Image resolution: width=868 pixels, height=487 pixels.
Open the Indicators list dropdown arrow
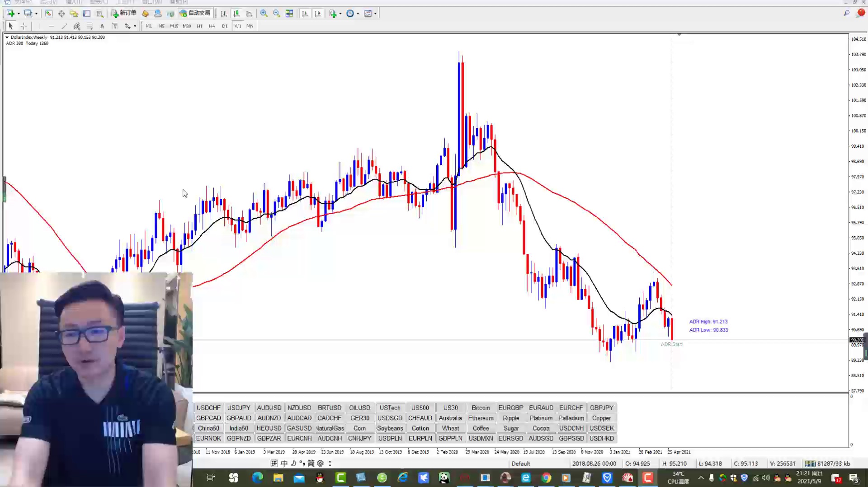tap(340, 14)
